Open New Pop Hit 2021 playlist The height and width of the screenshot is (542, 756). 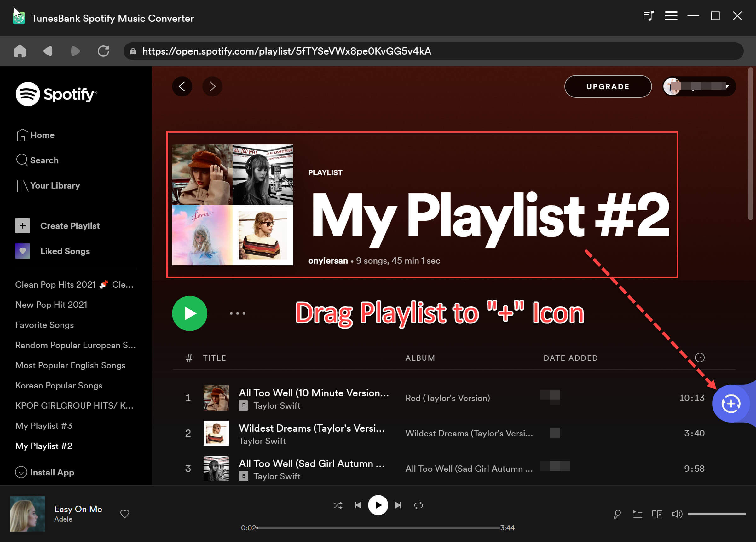coord(51,305)
